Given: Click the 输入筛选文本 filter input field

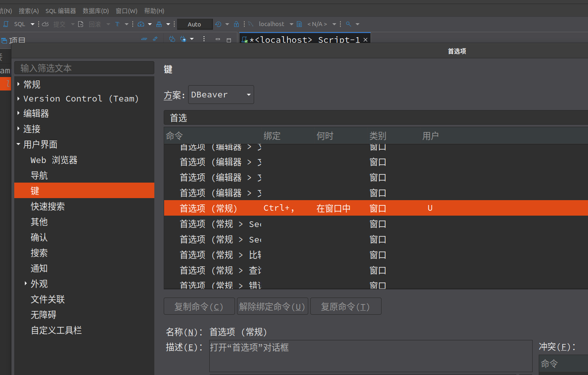Looking at the screenshot, I should (x=84, y=68).
